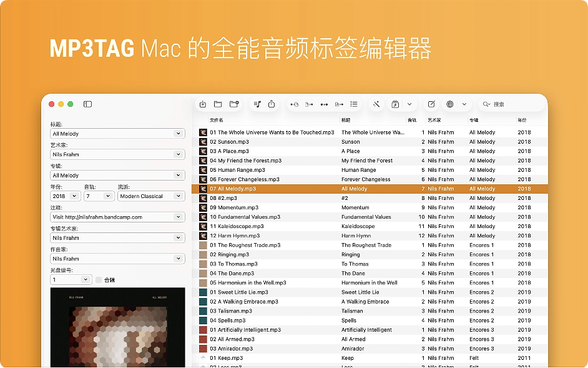
Task: Click the add folder icon with plus badge
Action: pos(234,104)
